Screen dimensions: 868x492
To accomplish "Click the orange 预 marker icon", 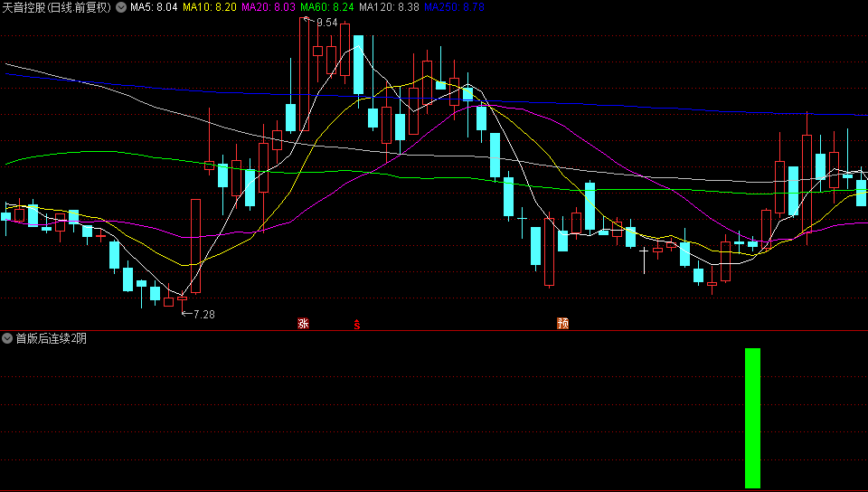I will pyautogui.click(x=563, y=323).
